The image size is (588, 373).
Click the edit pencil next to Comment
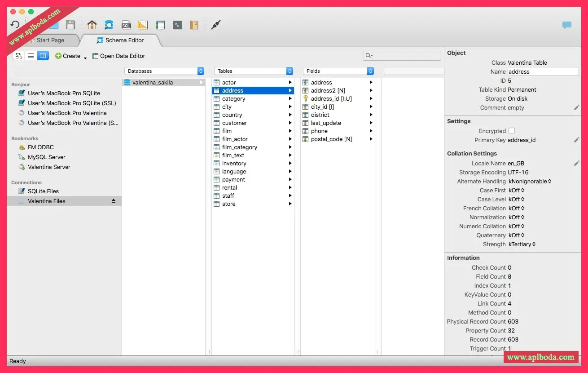[x=577, y=107]
